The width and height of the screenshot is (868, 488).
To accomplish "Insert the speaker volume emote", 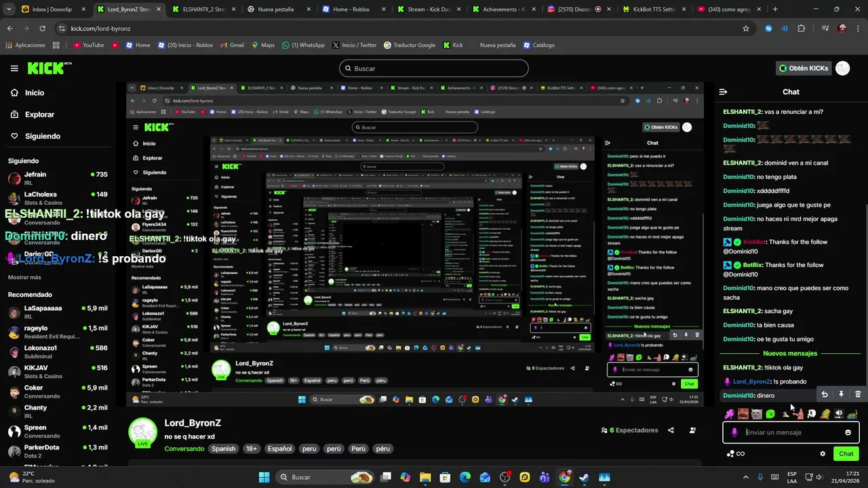I will coord(839,413).
